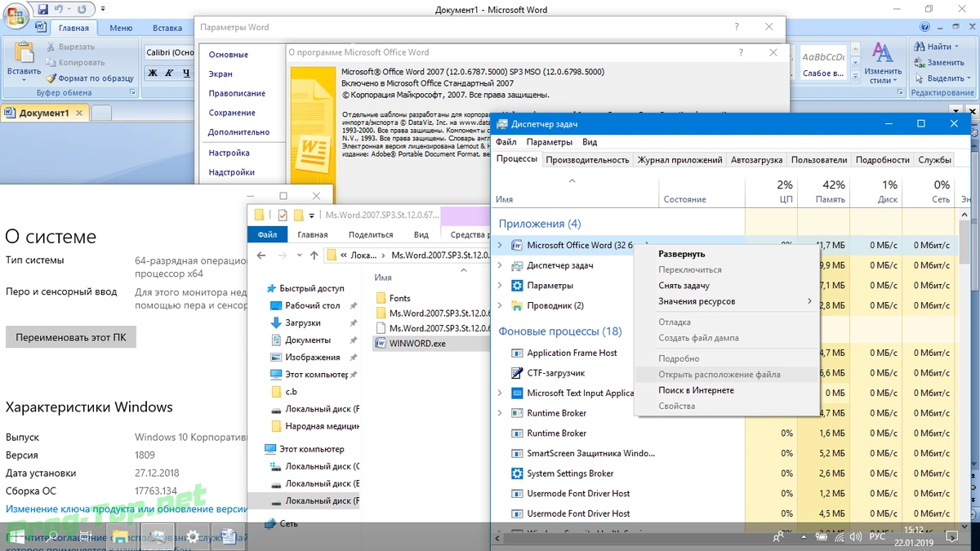This screenshot has width=980, height=551.
Task: Click the Paste clipboard icon in Word
Action: point(24,52)
